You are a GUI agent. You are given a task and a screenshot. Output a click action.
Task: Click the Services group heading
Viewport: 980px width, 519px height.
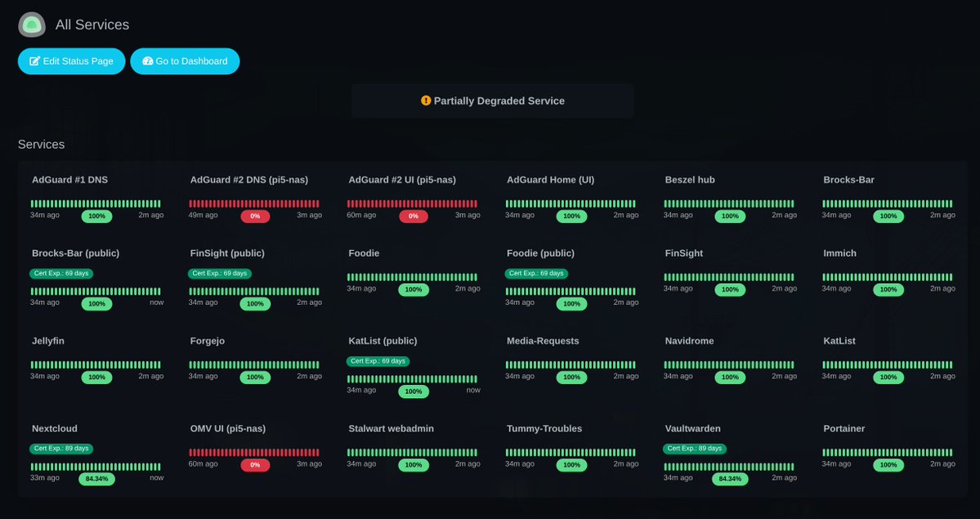41,145
